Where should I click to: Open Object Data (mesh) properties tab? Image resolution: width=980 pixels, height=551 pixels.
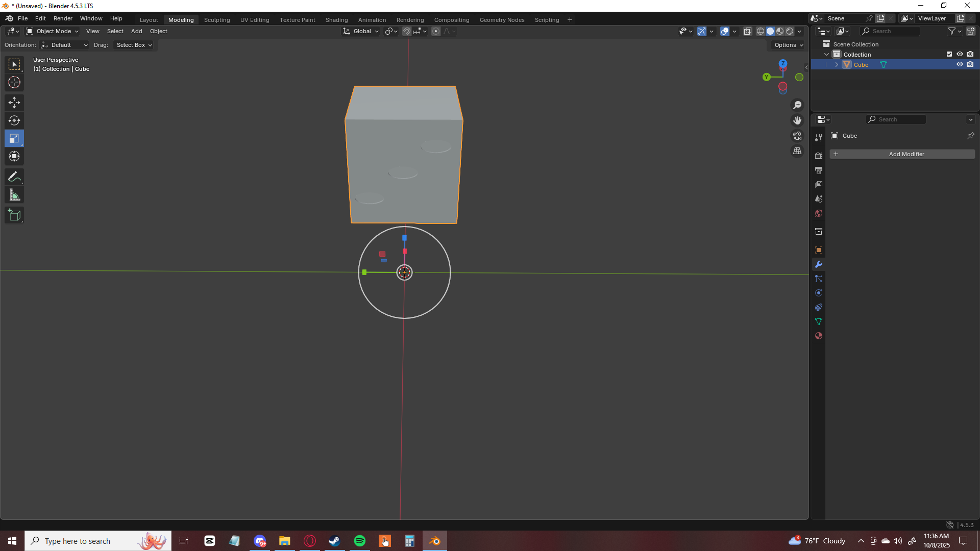[x=819, y=321]
